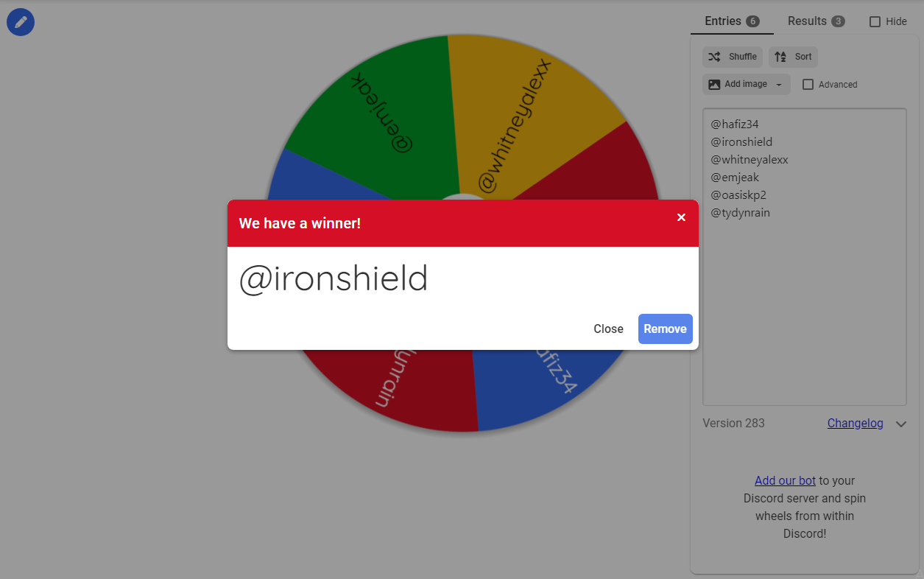Enable the Advanced checkbox
The image size is (924, 579).
click(808, 85)
